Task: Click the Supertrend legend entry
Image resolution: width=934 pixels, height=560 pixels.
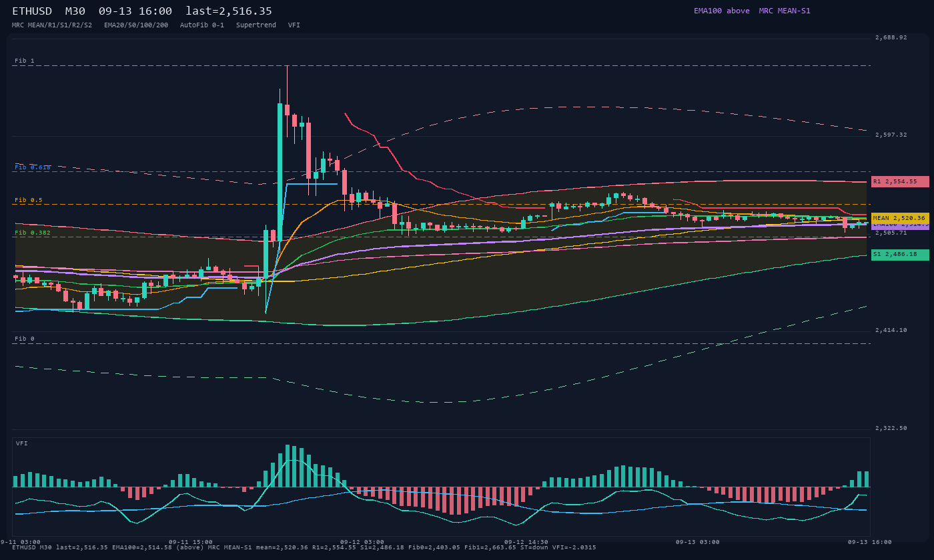Action: [x=256, y=25]
